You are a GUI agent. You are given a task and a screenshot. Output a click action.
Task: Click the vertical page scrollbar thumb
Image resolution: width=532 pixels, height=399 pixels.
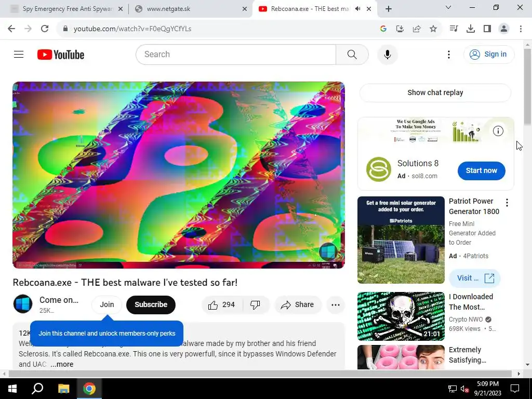point(527,87)
